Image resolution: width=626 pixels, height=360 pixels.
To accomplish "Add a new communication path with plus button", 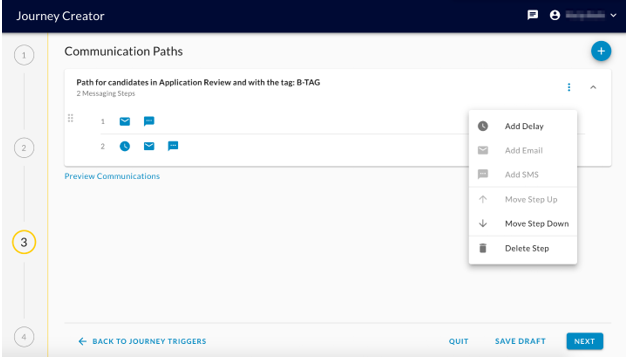I will click(601, 51).
